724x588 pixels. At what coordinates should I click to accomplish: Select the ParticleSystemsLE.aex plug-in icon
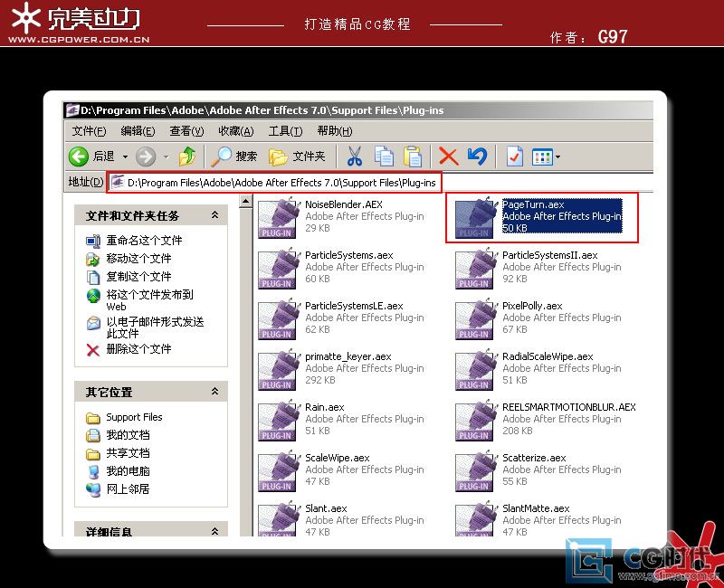pos(279,319)
